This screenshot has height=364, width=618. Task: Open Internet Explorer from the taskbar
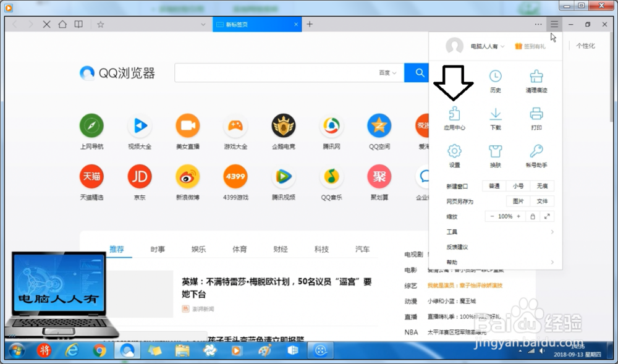point(72,350)
